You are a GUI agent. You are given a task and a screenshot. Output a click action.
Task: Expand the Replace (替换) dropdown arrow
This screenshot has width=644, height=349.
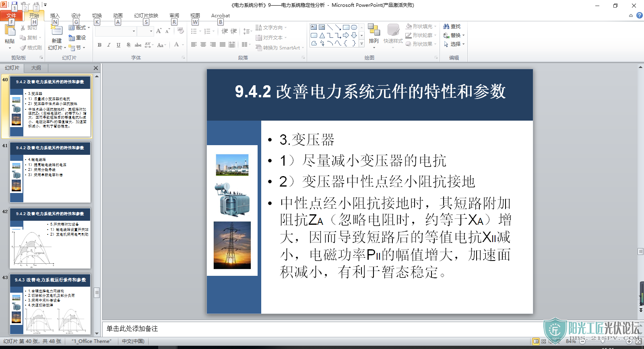pos(464,35)
